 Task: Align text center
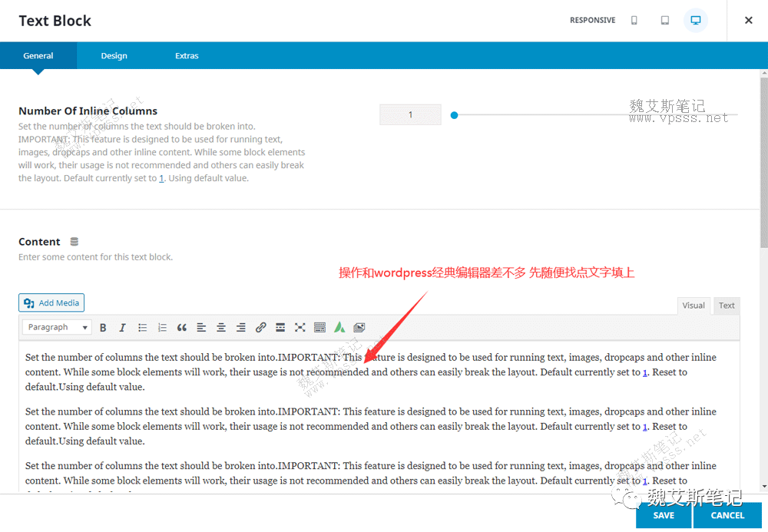tap(221, 328)
